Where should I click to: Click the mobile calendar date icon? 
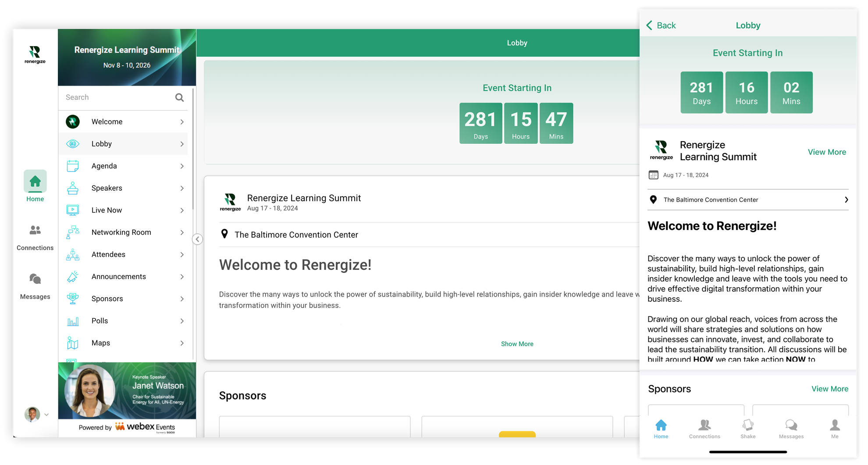point(653,175)
